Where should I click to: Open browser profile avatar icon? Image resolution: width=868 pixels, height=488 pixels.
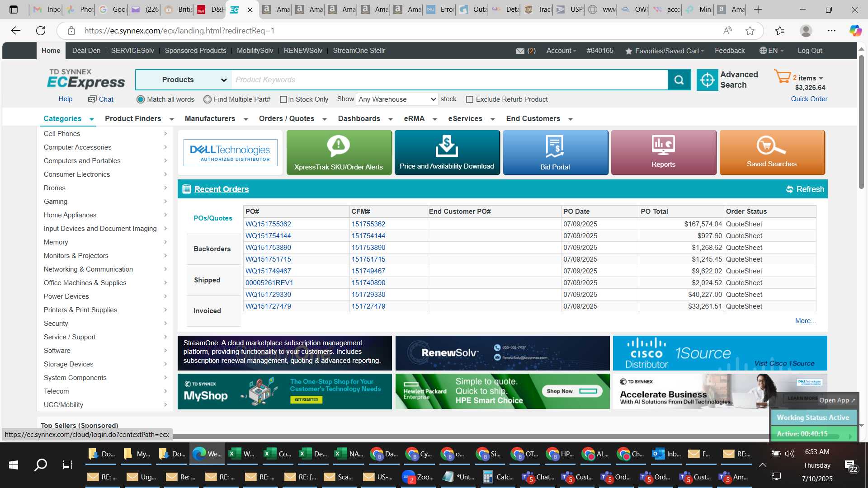coord(806,31)
